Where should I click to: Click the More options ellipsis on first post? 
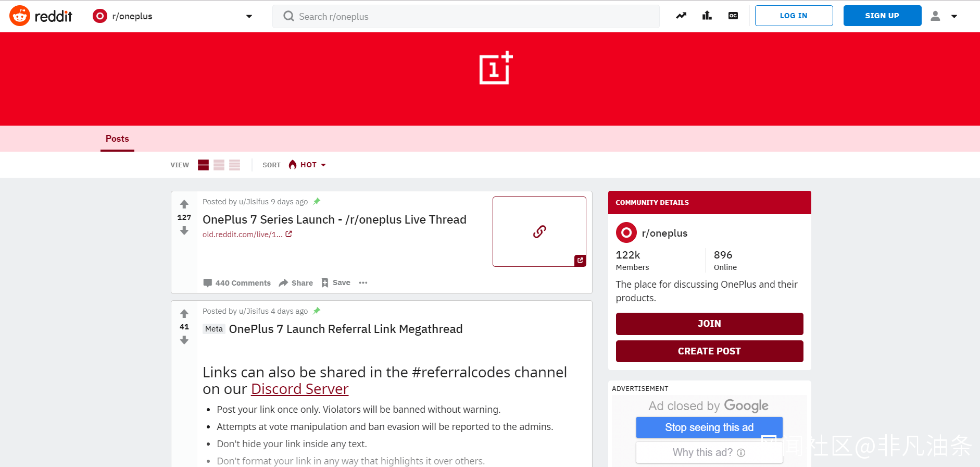pos(363,283)
